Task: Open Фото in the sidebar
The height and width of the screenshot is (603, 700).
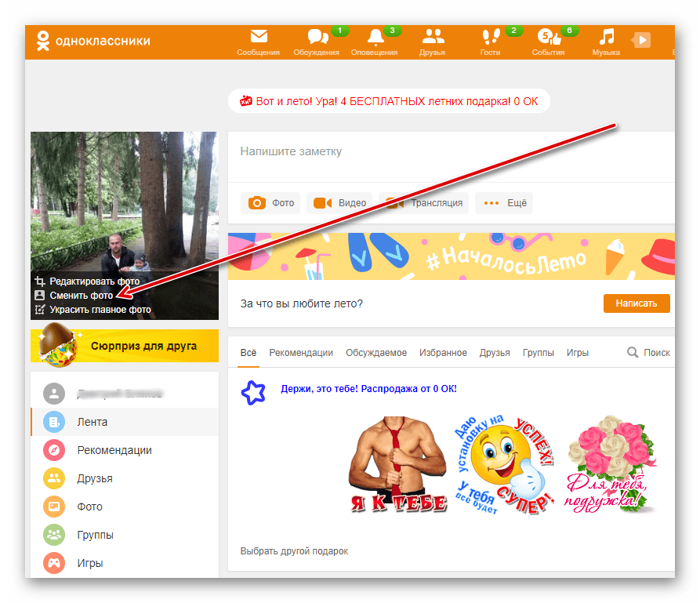Action: (x=125, y=507)
